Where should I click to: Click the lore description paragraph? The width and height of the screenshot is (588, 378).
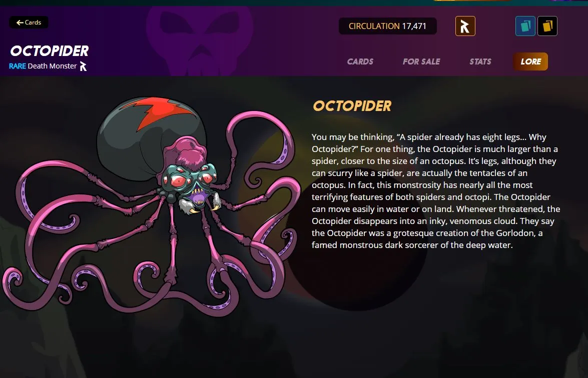pos(436,191)
